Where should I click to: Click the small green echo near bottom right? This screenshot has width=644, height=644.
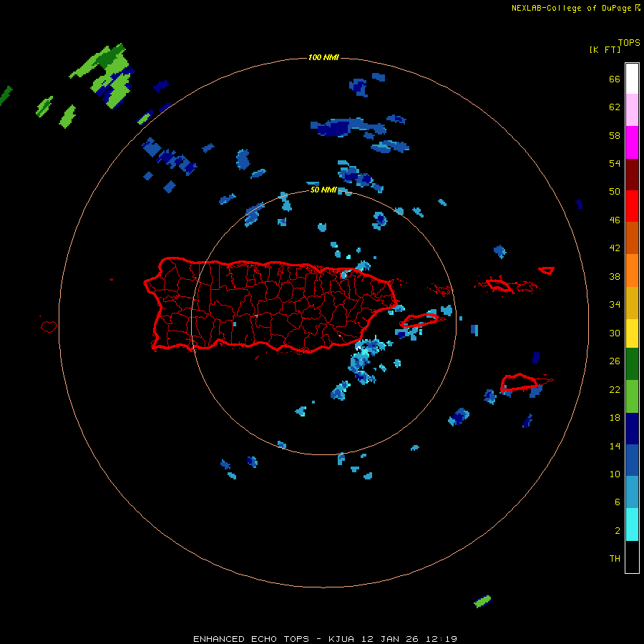click(482, 601)
